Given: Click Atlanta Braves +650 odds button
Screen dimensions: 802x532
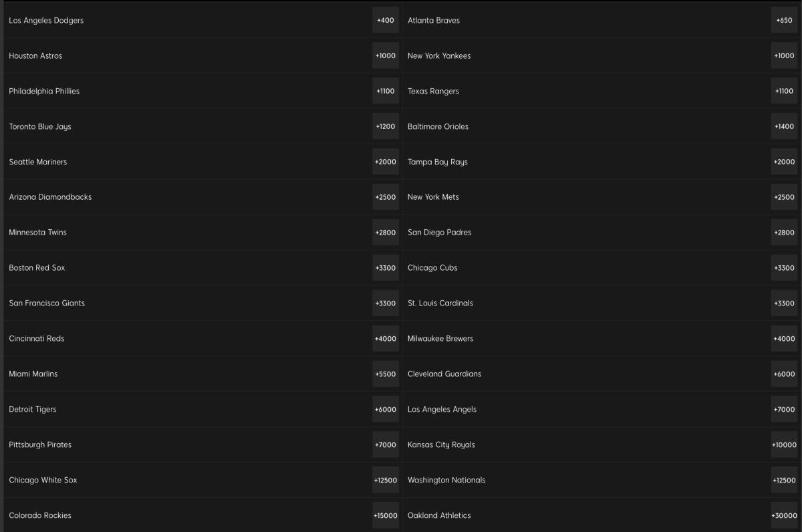Looking at the screenshot, I should 785,21.
